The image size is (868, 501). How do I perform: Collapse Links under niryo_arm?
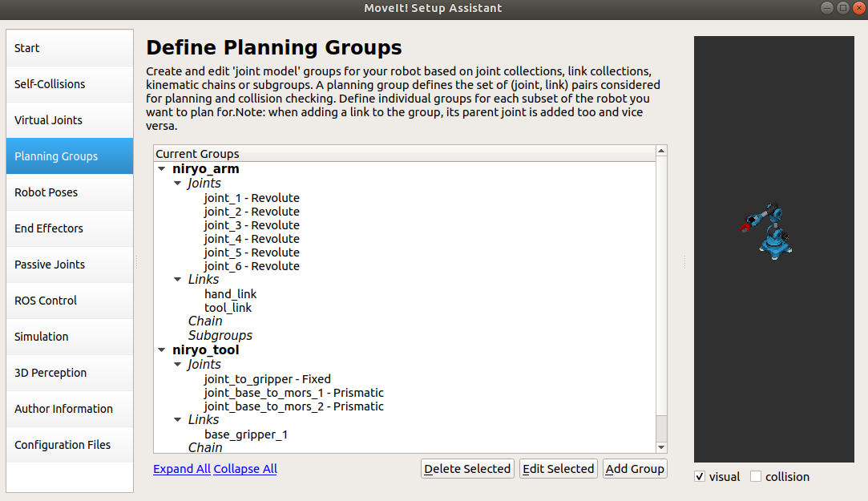point(178,280)
